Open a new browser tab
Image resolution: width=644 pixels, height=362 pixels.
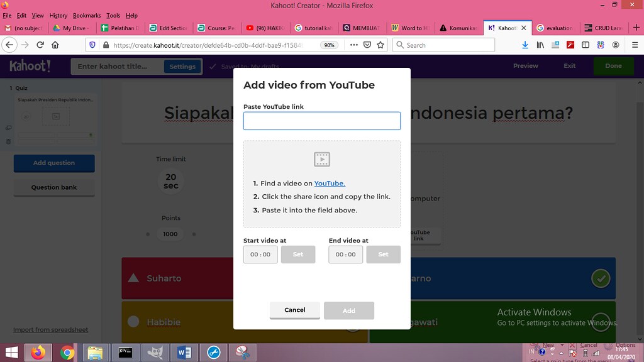[x=636, y=28]
